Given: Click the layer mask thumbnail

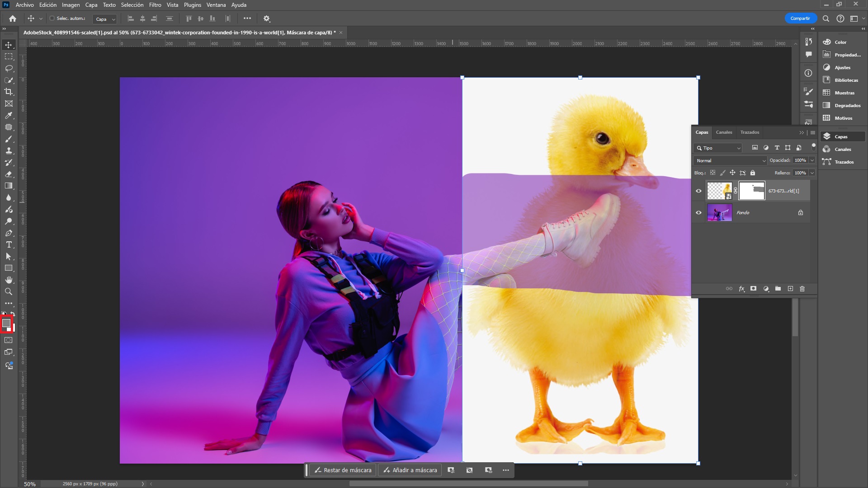Looking at the screenshot, I should pos(751,191).
